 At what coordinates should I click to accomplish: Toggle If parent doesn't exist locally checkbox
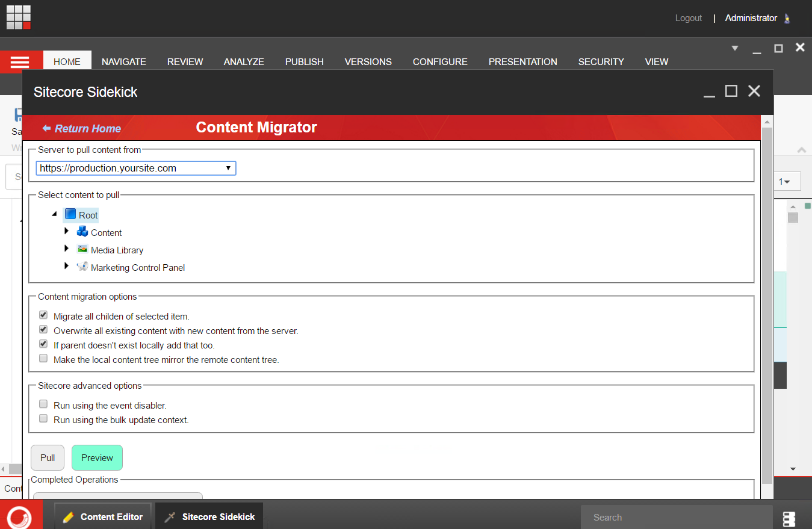[x=43, y=344]
